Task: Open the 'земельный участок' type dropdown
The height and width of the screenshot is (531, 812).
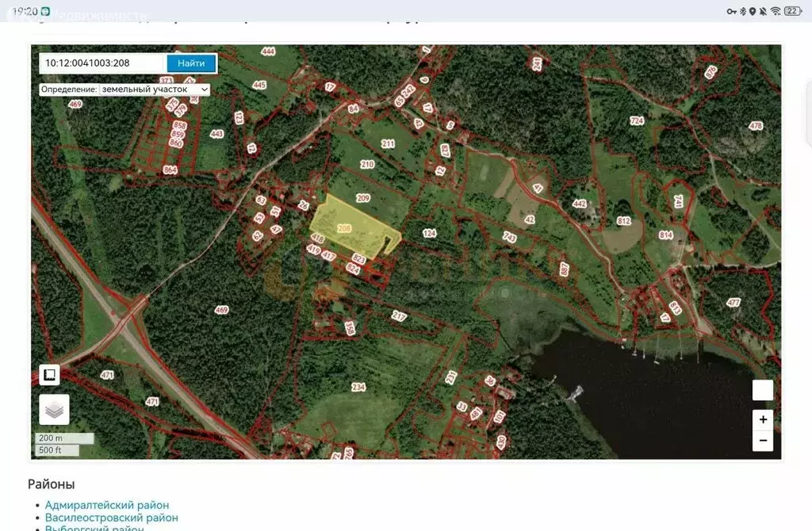Action: coord(155,90)
